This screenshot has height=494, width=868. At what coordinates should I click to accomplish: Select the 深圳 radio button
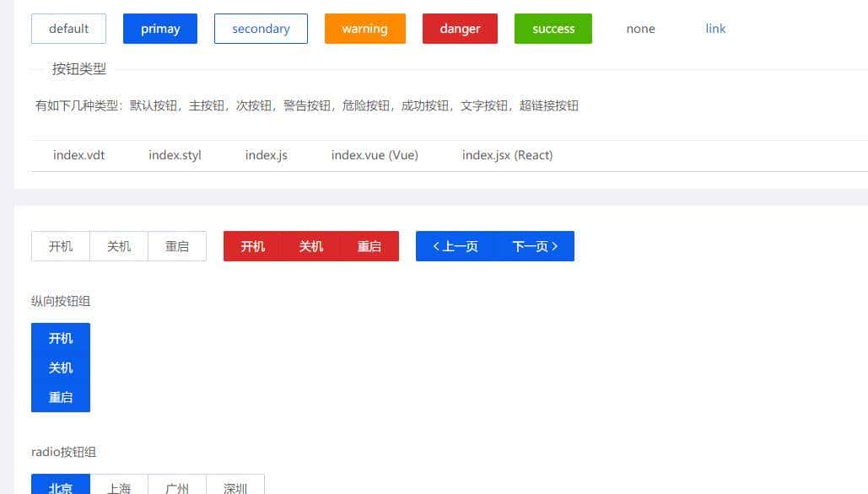[x=235, y=487]
